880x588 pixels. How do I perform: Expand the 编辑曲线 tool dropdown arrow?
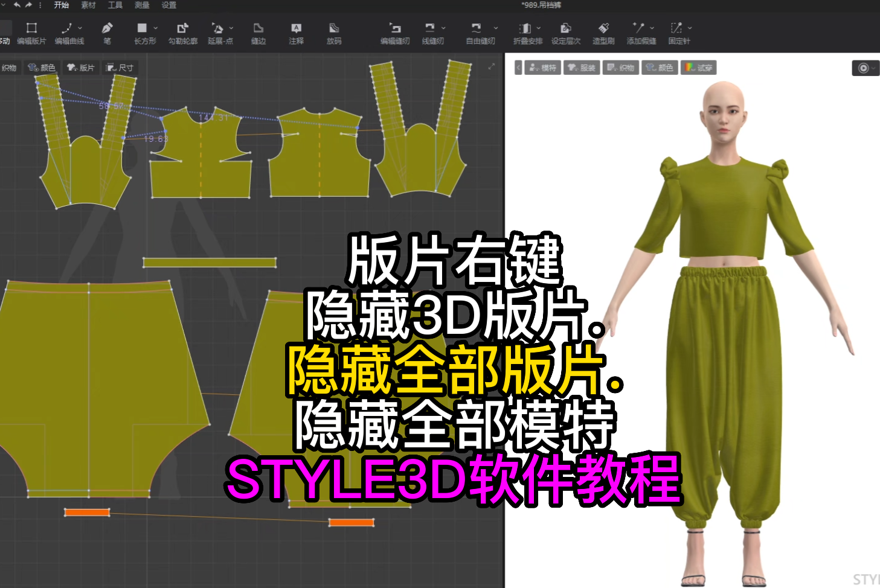(80, 28)
